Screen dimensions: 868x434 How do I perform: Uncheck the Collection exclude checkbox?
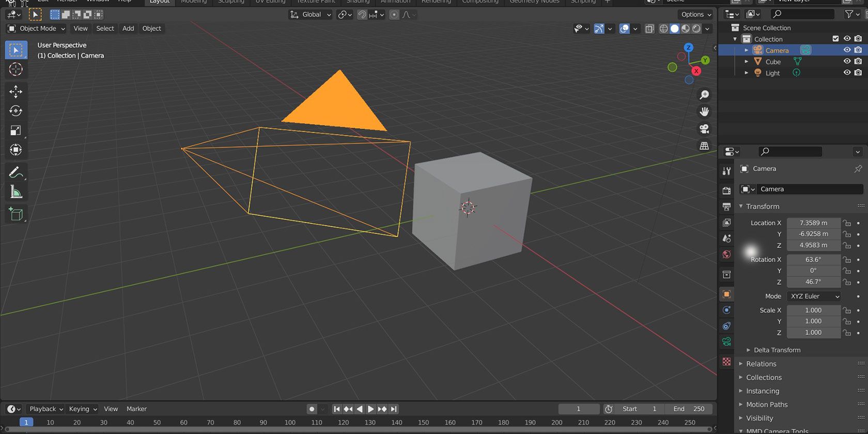[x=835, y=39]
